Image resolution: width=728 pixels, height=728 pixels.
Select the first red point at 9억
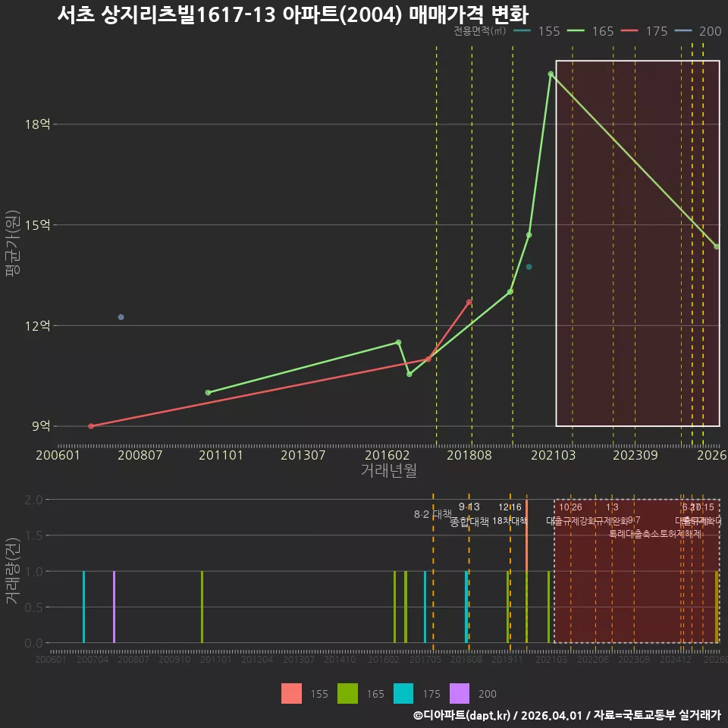[91, 426]
